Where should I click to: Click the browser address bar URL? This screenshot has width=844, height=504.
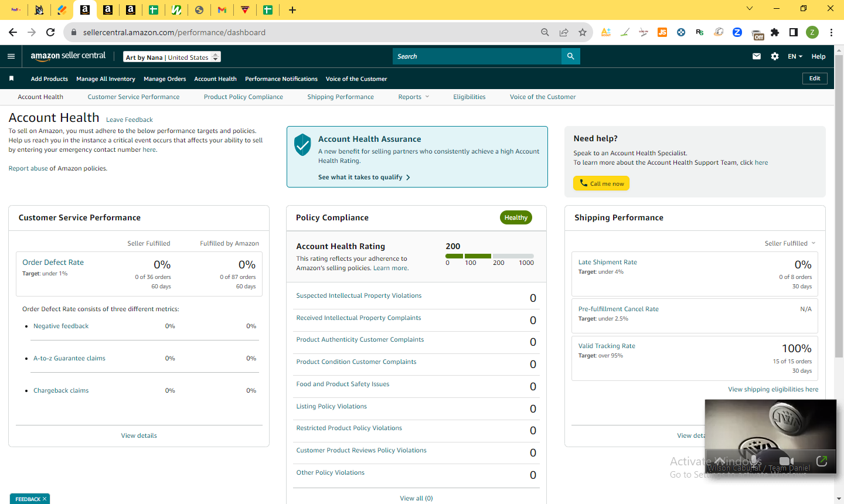pos(174,32)
